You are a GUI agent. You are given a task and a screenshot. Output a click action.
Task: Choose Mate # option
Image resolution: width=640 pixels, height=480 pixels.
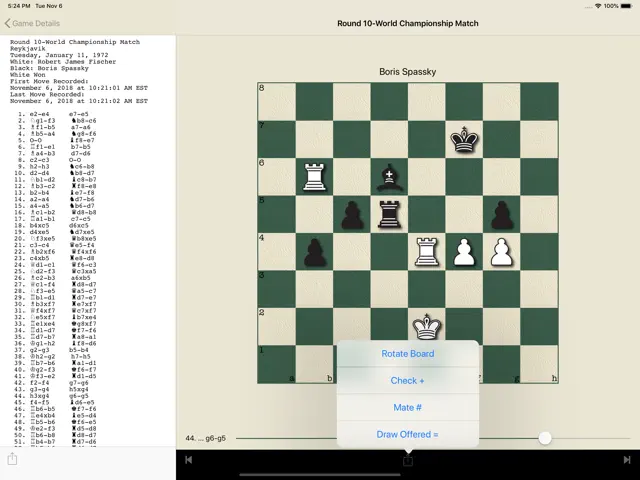point(408,407)
